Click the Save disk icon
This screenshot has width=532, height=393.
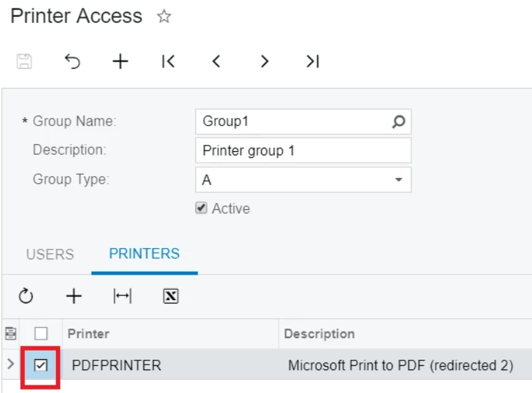(24, 62)
